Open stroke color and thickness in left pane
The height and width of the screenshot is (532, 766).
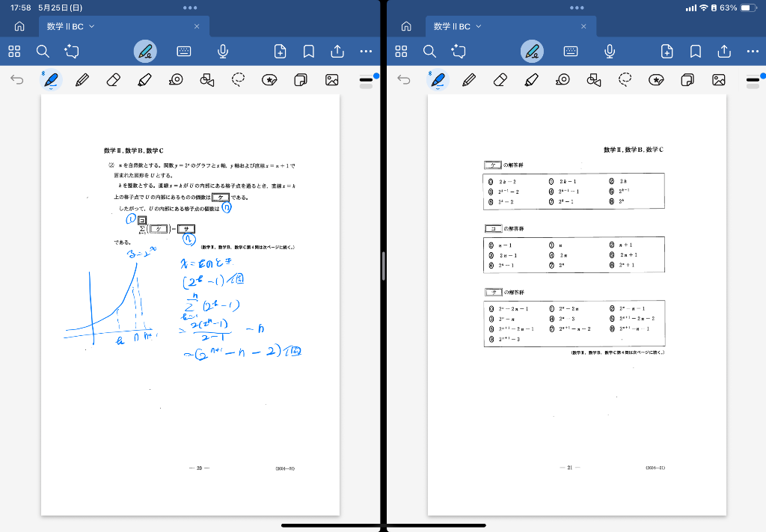[x=366, y=79]
